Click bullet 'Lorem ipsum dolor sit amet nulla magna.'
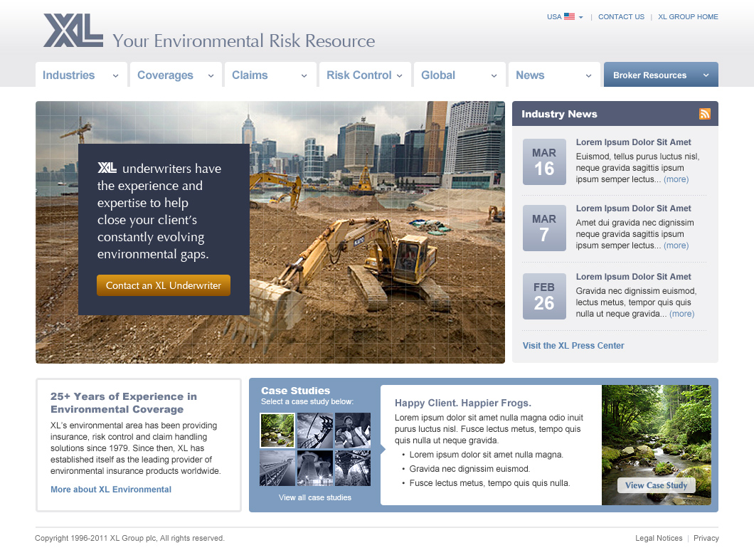This screenshot has width=754, height=560. coord(486,455)
